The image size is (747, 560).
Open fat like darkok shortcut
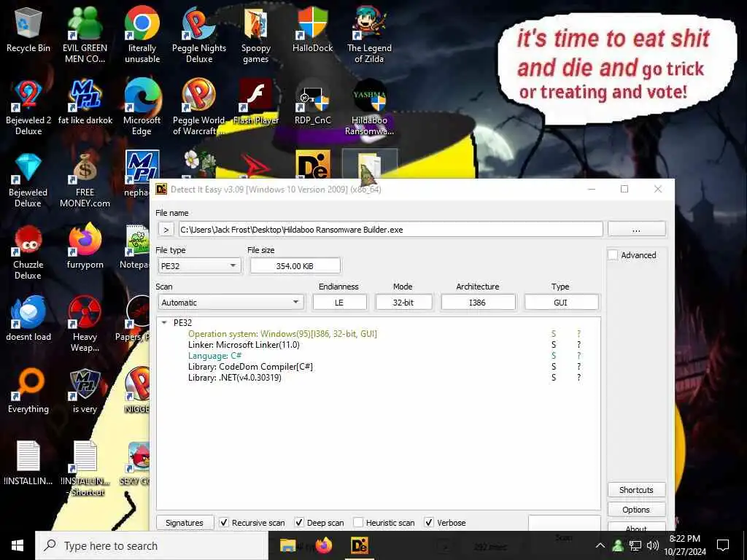85,102
